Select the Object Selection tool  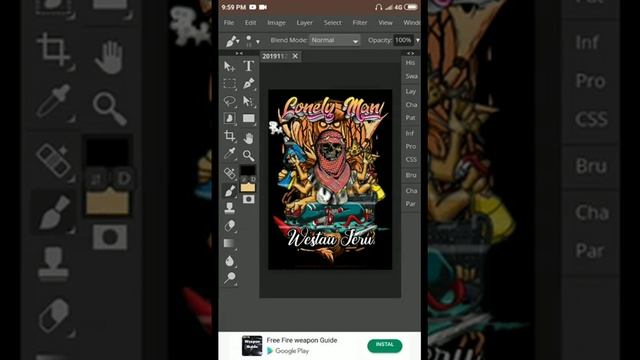point(230,118)
